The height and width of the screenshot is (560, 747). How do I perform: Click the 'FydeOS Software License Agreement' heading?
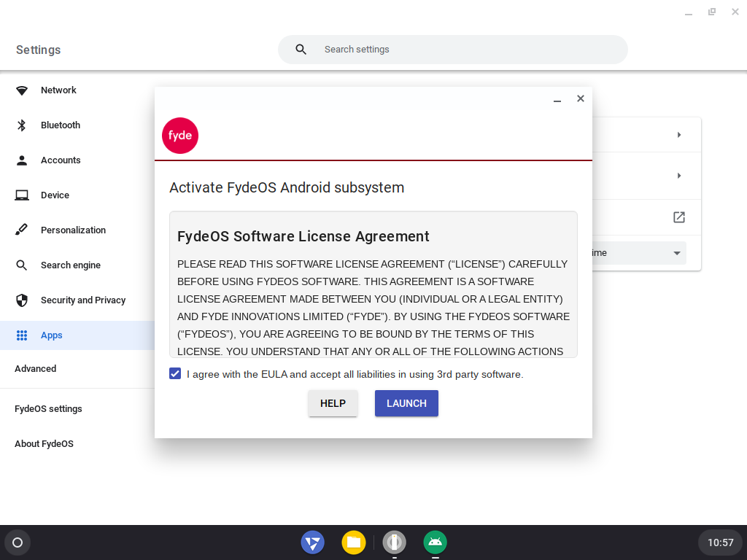[x=303, y=237]
